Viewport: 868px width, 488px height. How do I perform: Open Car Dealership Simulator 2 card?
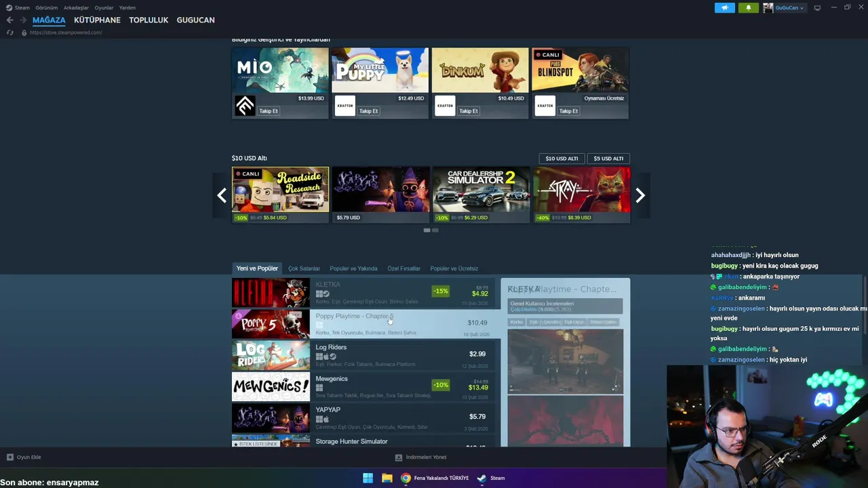481,195
